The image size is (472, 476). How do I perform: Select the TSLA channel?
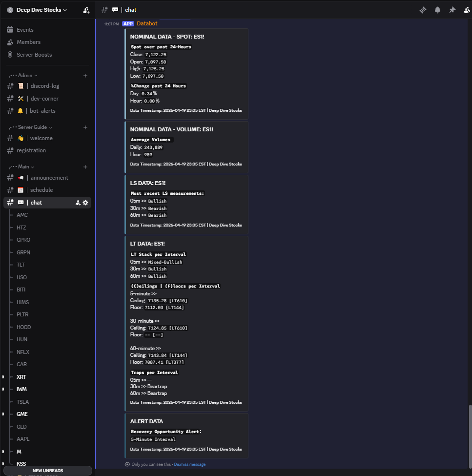click(x=22, y=401)
